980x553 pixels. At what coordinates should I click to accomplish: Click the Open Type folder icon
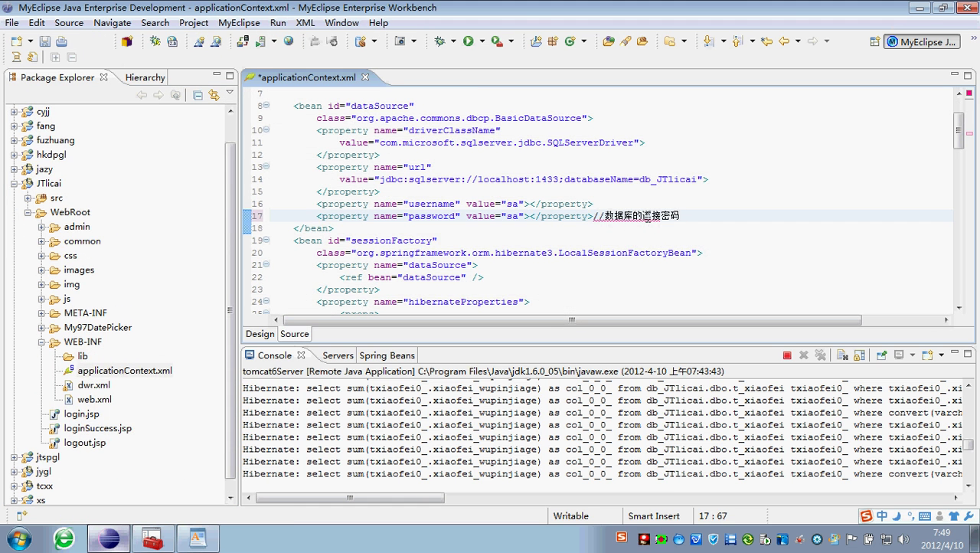click(609, 41)
